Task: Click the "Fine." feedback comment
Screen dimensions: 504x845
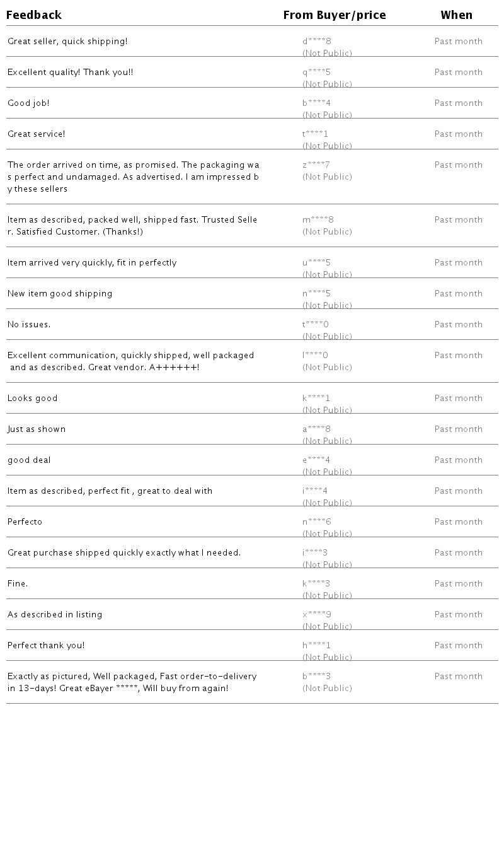Action: pos(18,584)
